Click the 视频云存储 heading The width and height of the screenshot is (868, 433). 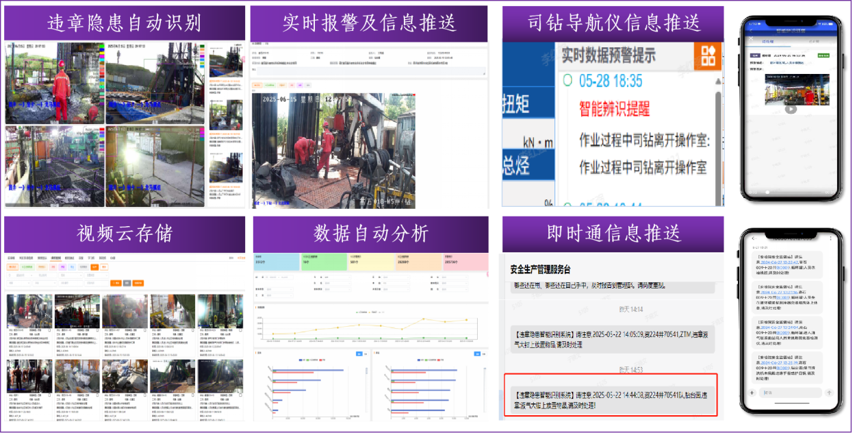(x=124, y=233)
